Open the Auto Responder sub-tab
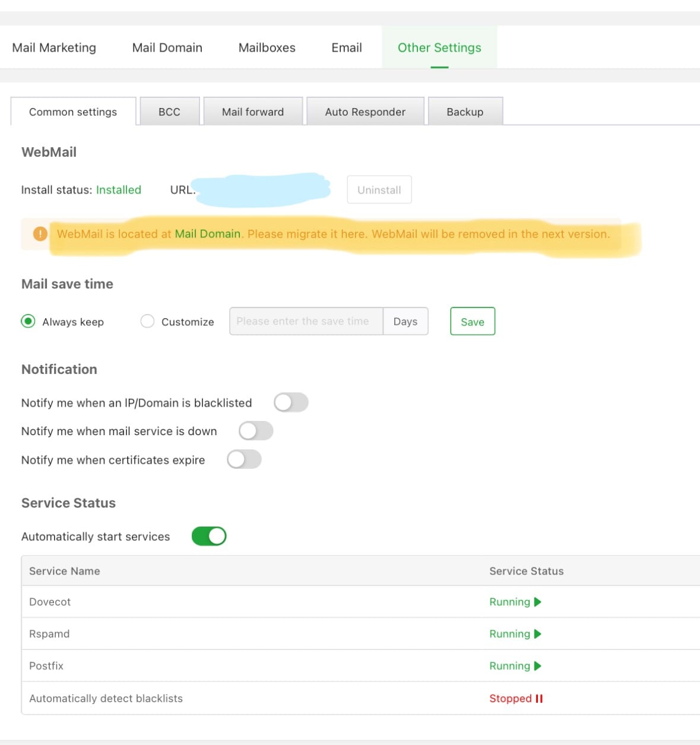Image resolution: width=700 pixels, height=745 pixels. pos(365,112)
